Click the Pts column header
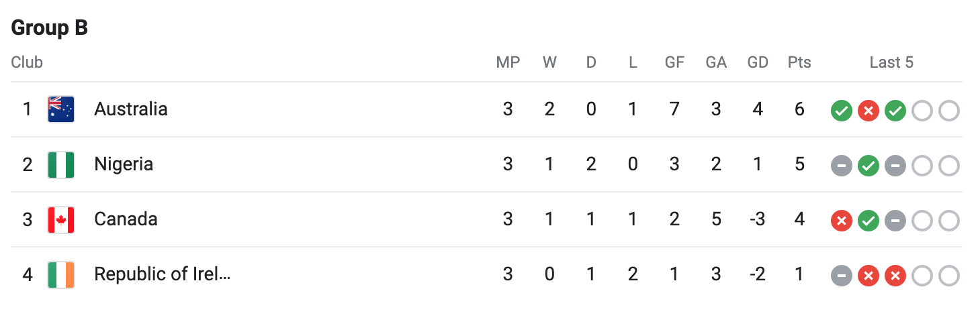 (x=799, y=63)
